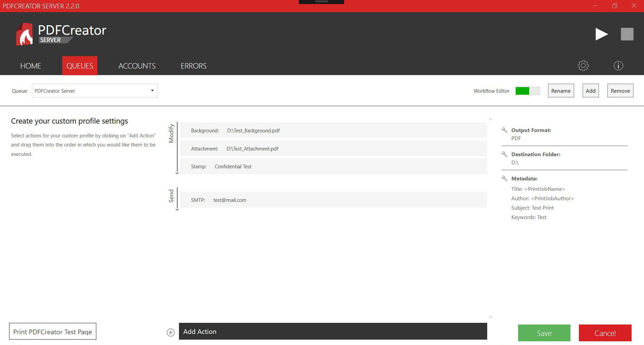Edit Output Format via wrench icon
This screenshot has width=644, height=345.
[x=504, y=130]
